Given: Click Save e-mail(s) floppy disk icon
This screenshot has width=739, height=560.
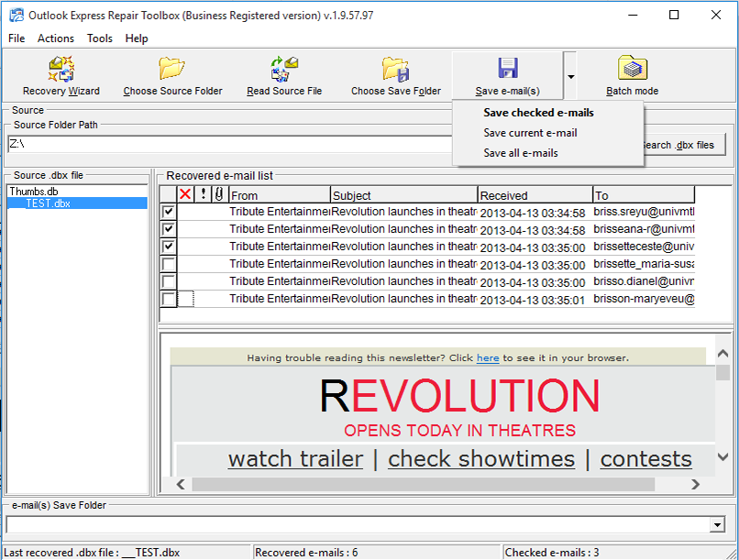Looking at the screenshot, I should click(508, 68).
